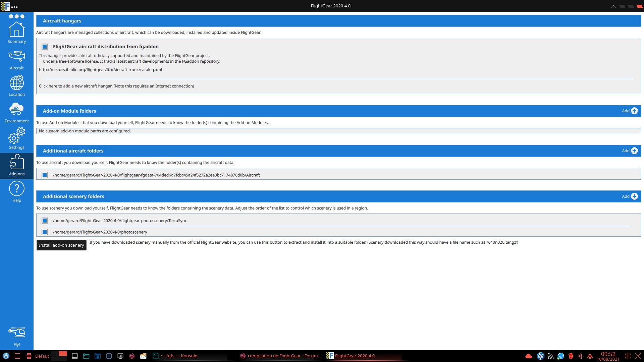Switch to compilation de FlightGear Forum window

281,356
